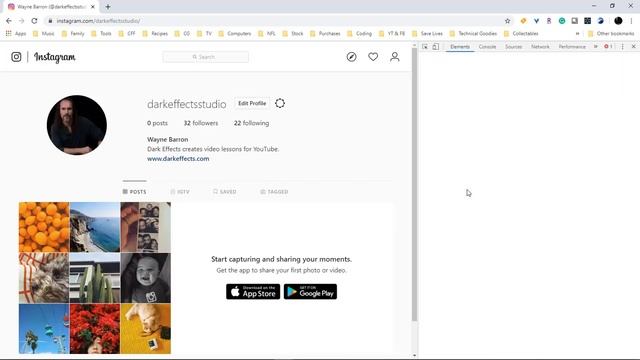
Task: Select the IGTV profile tab
Action: [x=180, y=191]
